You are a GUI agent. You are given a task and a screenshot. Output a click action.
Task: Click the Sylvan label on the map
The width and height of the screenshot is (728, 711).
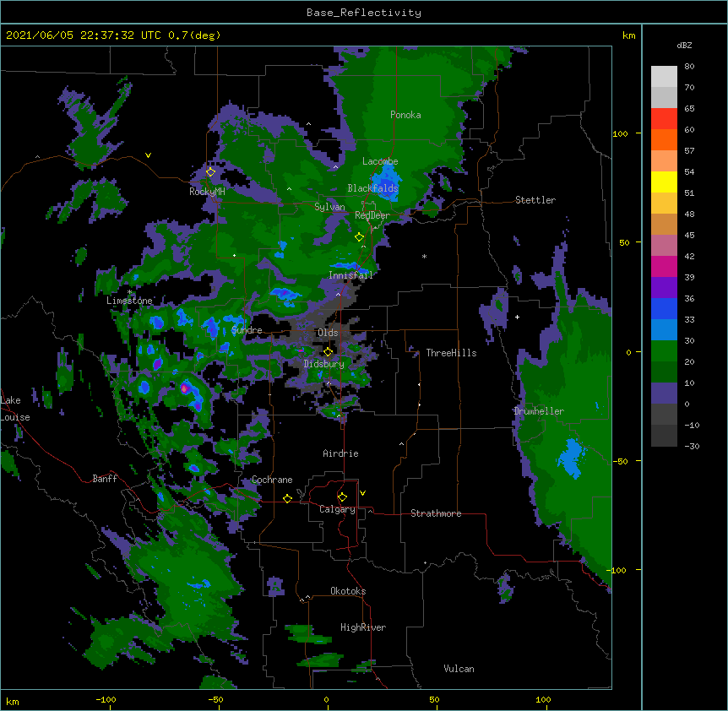[x=329, y=207]
